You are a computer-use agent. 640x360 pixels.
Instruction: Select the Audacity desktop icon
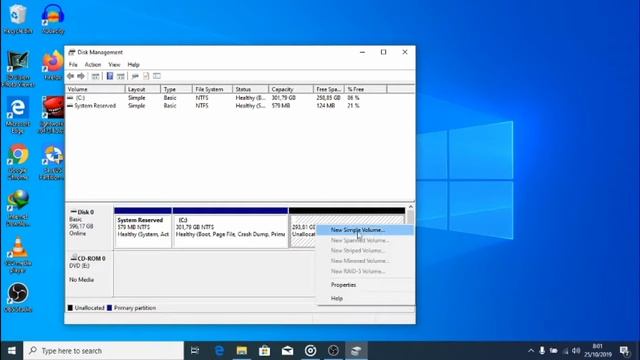tap(53, 18)
